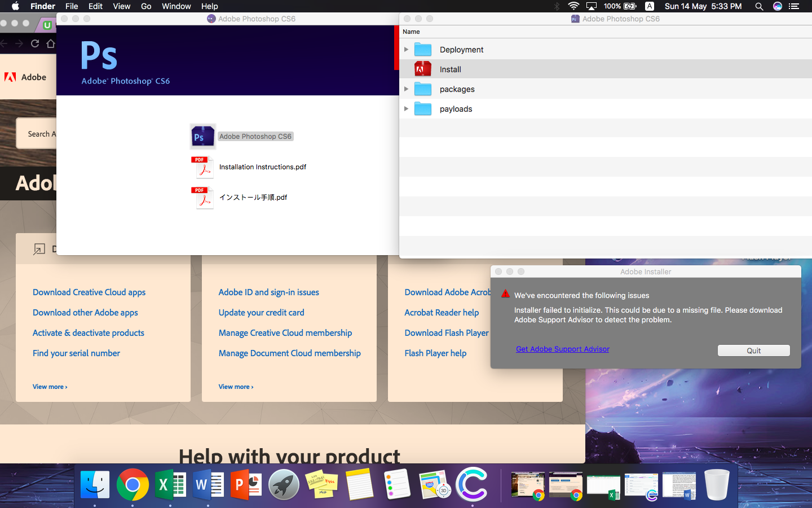Open the input source A menu

click(x=650, y=6)
